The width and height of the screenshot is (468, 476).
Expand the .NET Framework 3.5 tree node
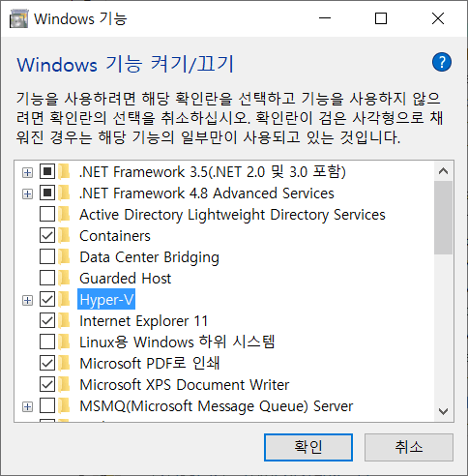(27, 173)
